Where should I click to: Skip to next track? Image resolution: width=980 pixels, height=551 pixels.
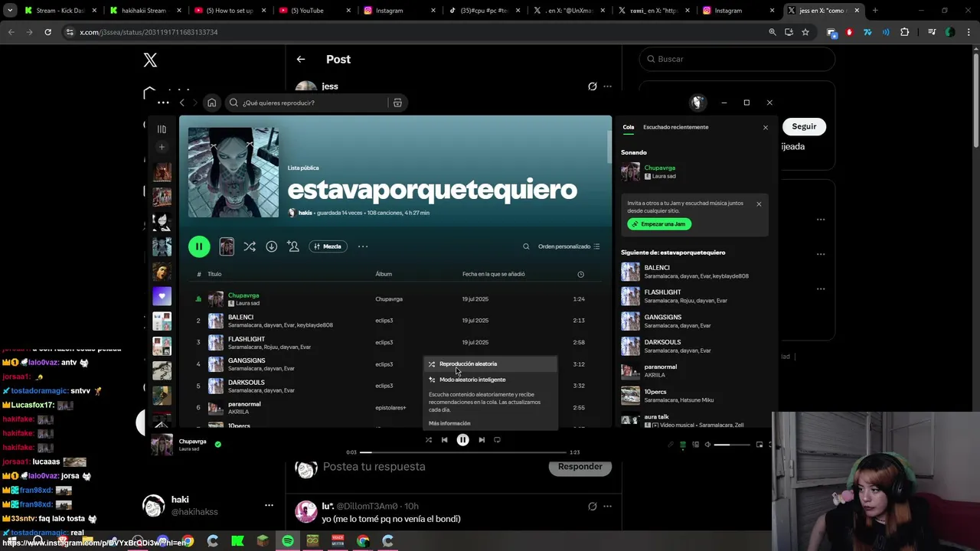482,440
